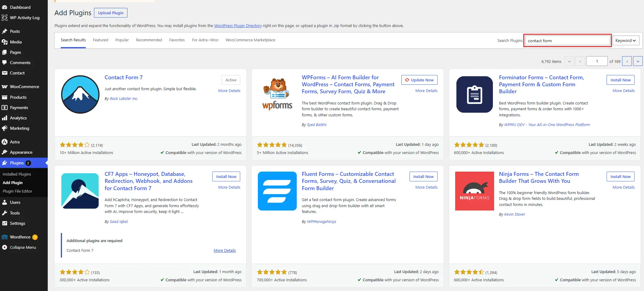
Task: Click the WP Activity Log icon
Action: point(5,18)
